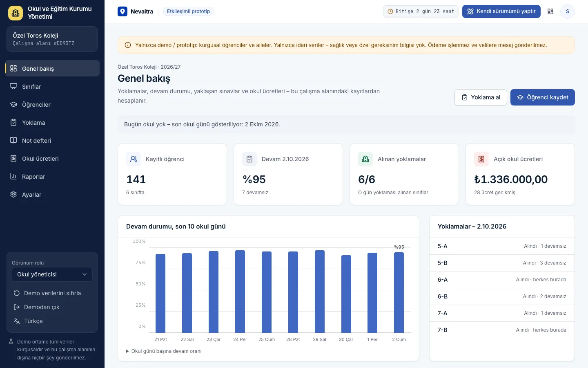Image resolution: width=588 pixels, height=368 pixels.
Task: Click the school building logo icon
Action: point(16,13)
